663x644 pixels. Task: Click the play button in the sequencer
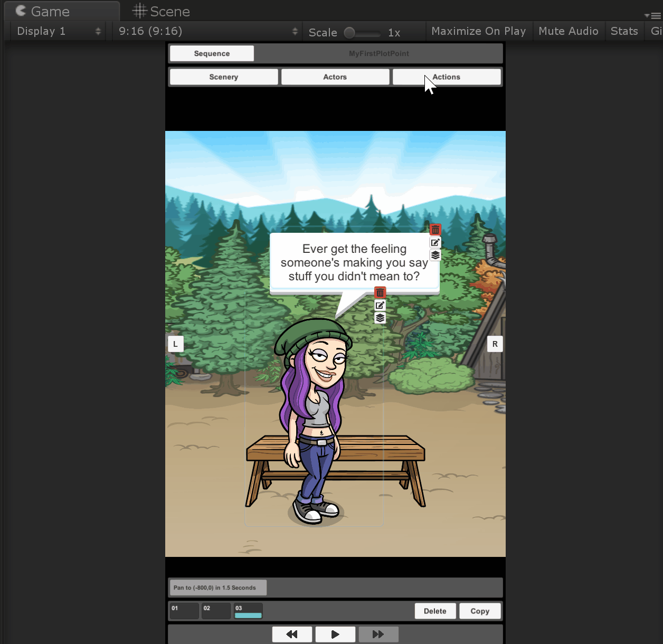pyautogui.click(x=335, y=634)
